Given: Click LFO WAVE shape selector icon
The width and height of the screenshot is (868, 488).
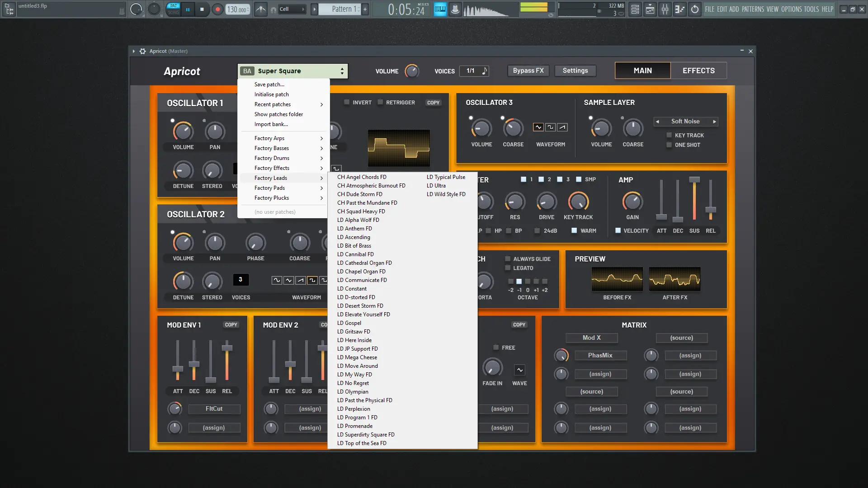Looking at the screenshot, I should pyautogui.click(x=519, y=370).
